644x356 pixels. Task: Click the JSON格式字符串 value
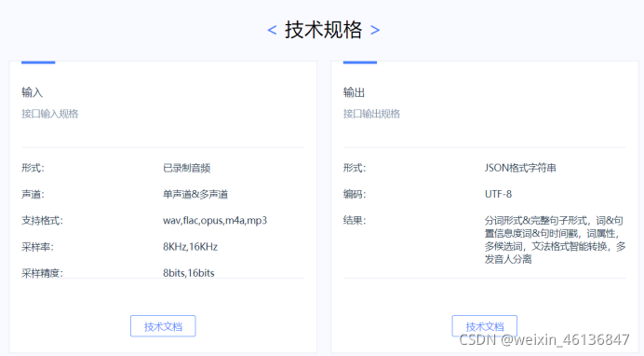pos(520,168)
